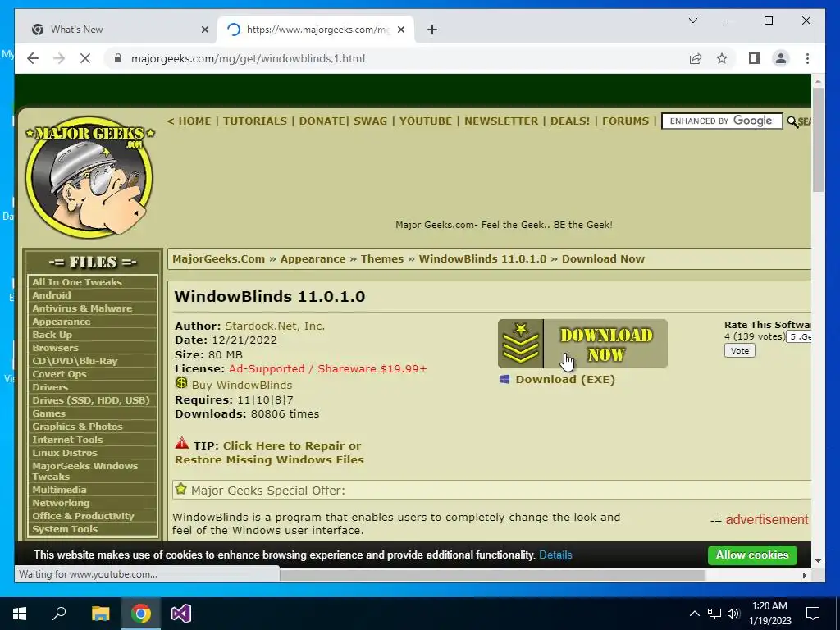The height and width of the screenshot is (630, 840).
Task: Click the horizontal scrollbar right arrow
Action: pos(804,575)
